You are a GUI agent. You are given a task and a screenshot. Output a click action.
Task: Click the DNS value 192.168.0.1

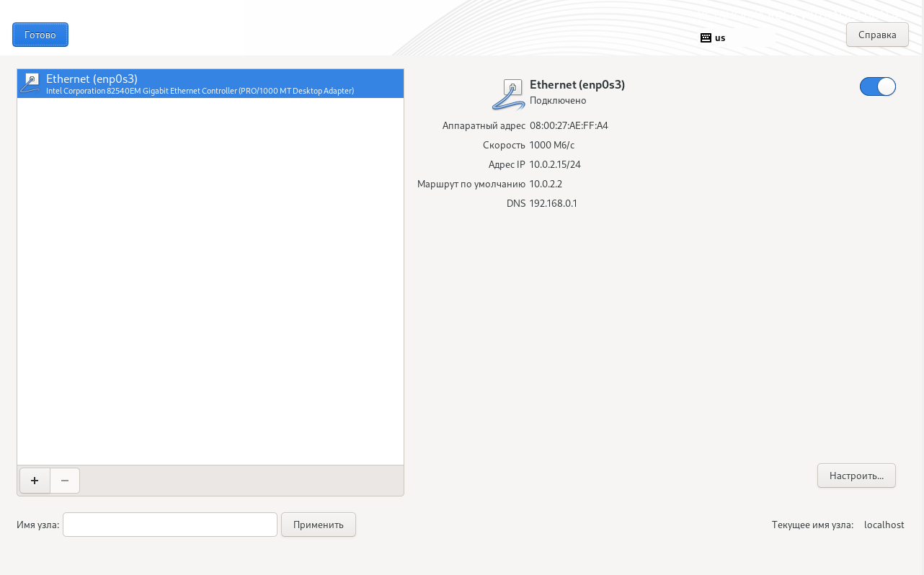[554, 203]
